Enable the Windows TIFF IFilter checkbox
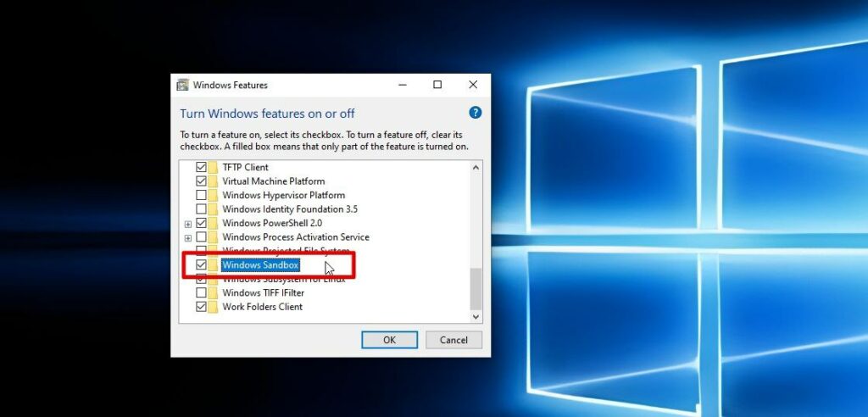868x417 pixels. 201,293
